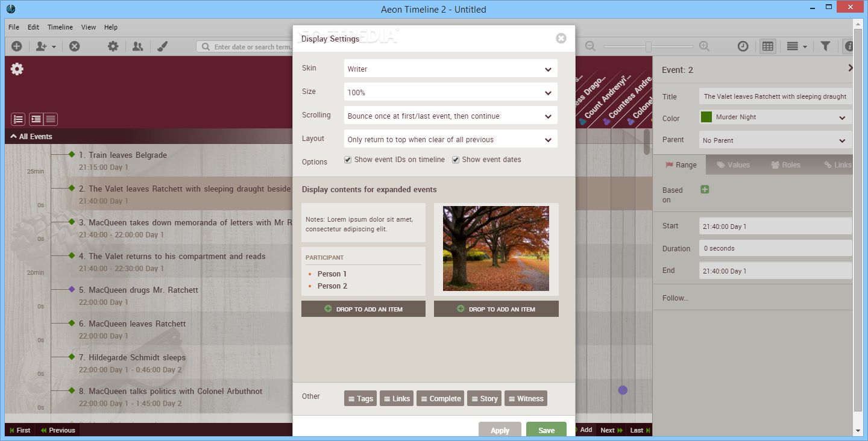Click the Add event plus icon in toolbar
The height and width of the screenshot is (441, 868).
click(16, 46)
